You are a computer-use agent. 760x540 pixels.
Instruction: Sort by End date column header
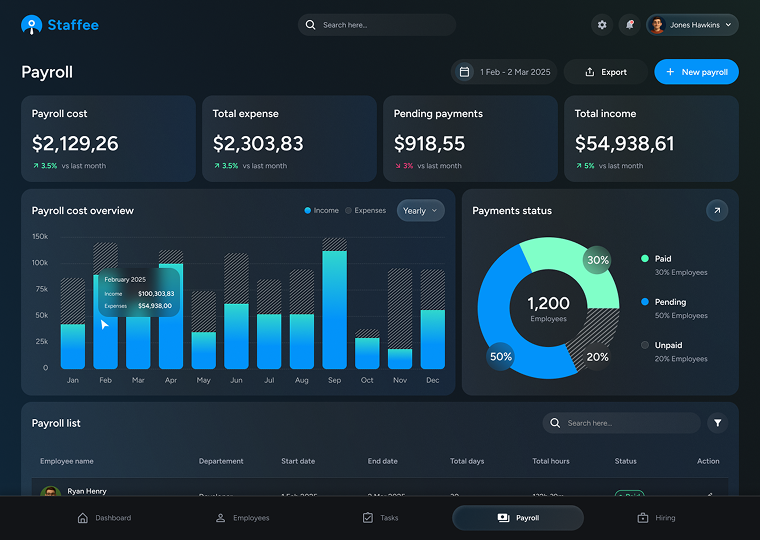(382, 461)
